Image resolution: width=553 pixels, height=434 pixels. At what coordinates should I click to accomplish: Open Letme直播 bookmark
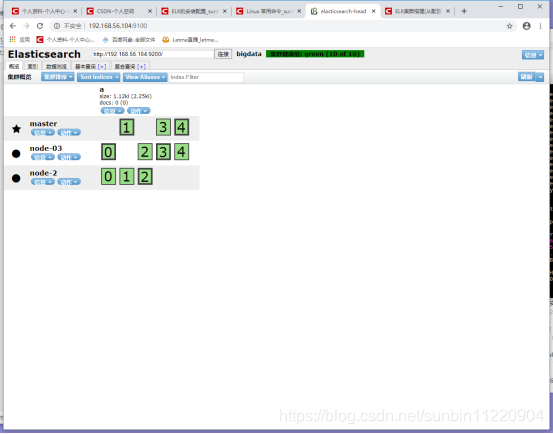190,39
